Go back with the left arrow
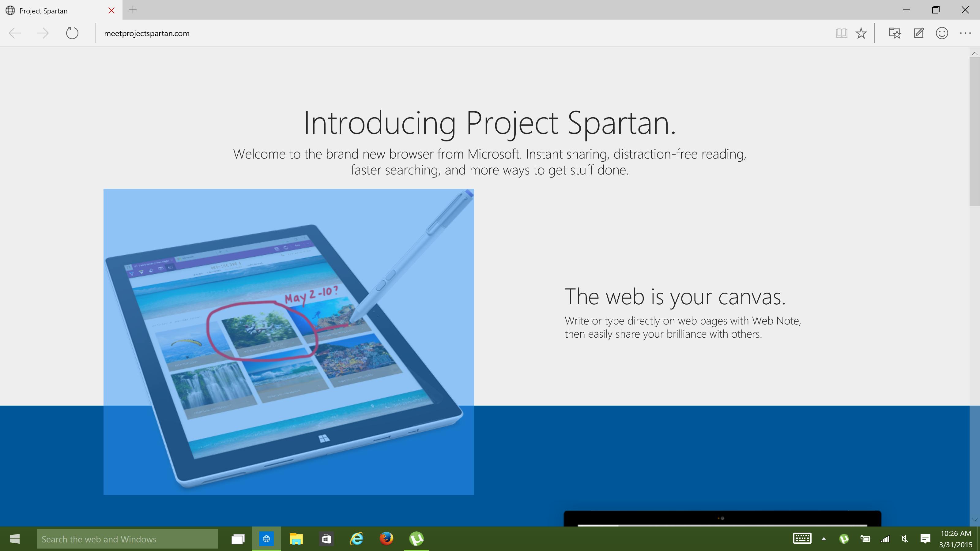The height and width of the screenshot is (551, 980). pos(15,33)
